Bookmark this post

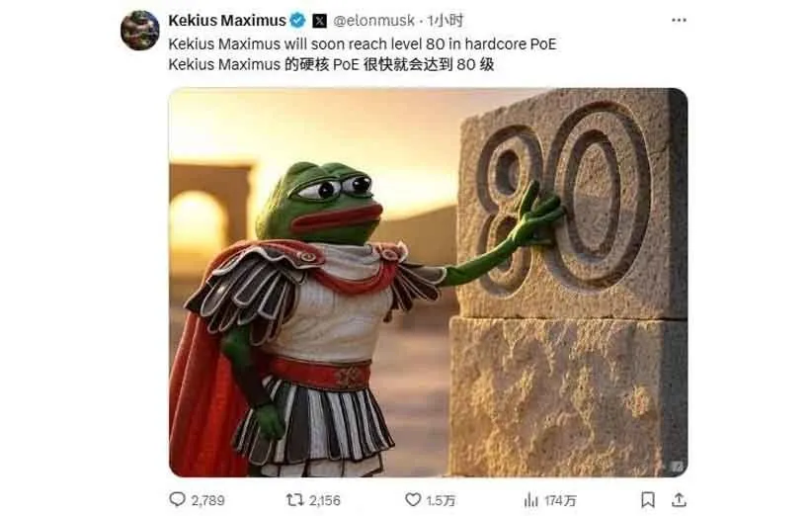pos(648,500)
